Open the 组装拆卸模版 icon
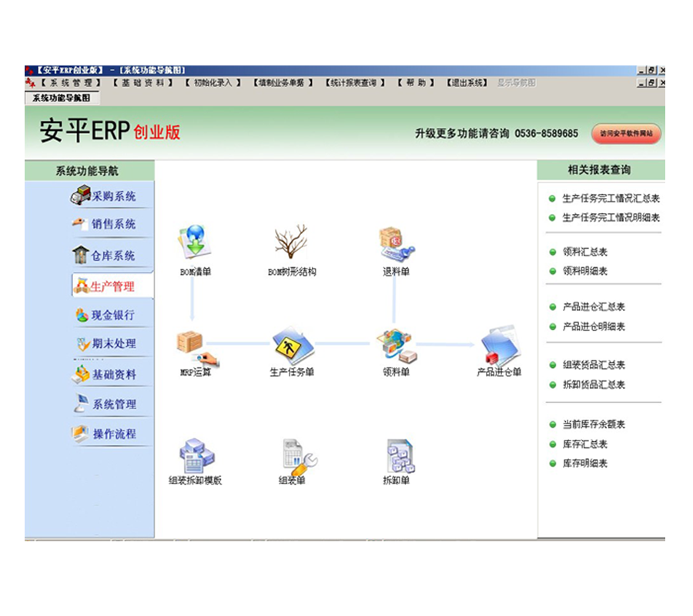The image size is (693, 616). click(196, 456)
